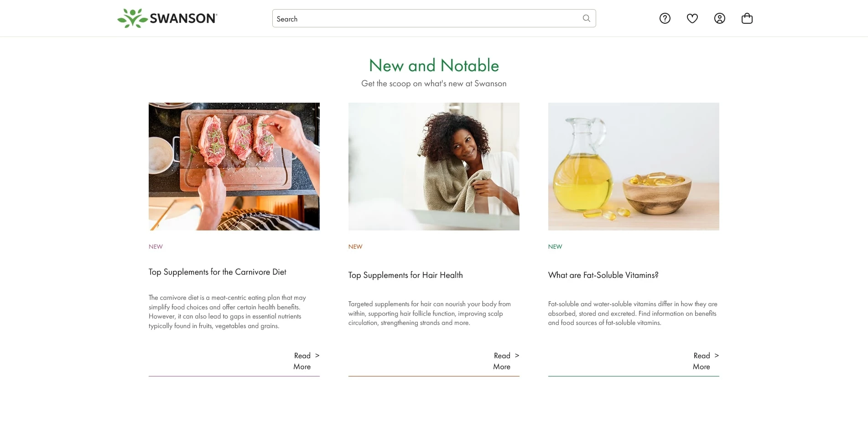868x423 pixels.
Task: Click Read More under Fat-Soluble Vitamins article
Action: point(702,361)
